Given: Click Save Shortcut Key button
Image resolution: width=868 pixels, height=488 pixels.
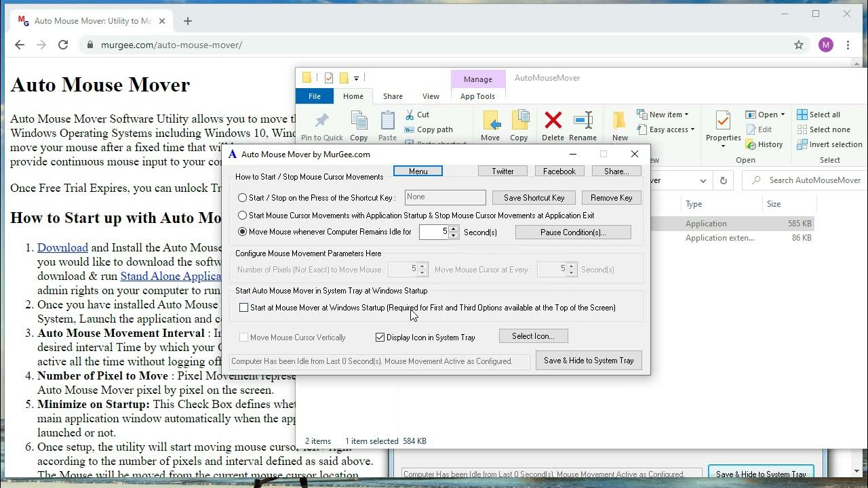Looking at the screenshot, I should coord(534,198).
